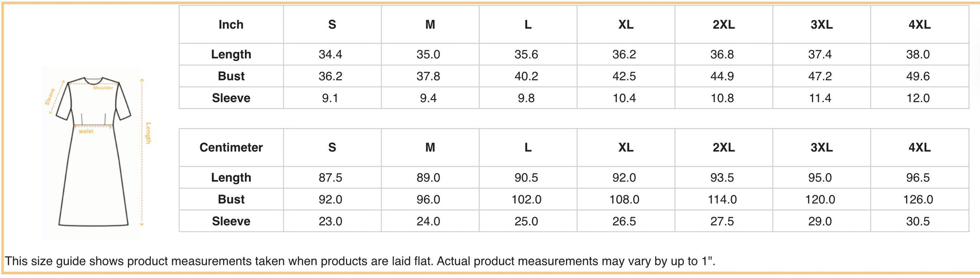The height and width of the screenshot is (278, 980).
Task: Click the M column header in Inch table
Action: (x=430, y=25)
